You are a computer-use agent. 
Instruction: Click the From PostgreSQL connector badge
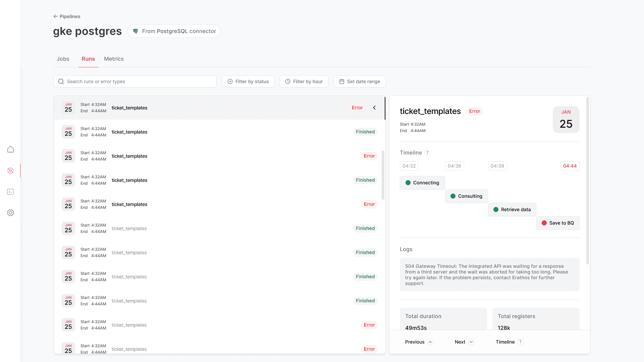[174, 31]
